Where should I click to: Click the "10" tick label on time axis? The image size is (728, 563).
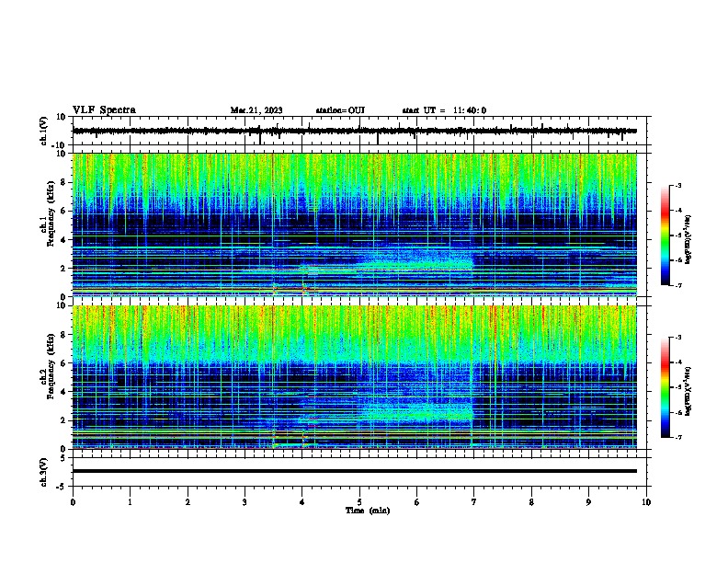pos(646,502)
